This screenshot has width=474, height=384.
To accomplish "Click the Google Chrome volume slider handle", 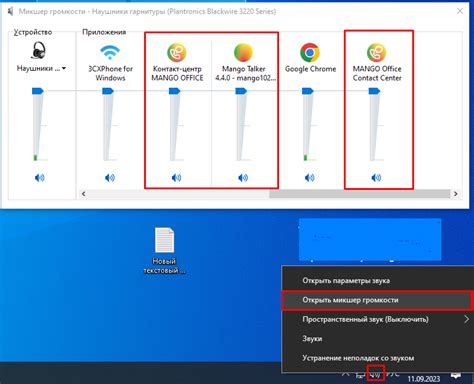I will click(x=307, y=91).
